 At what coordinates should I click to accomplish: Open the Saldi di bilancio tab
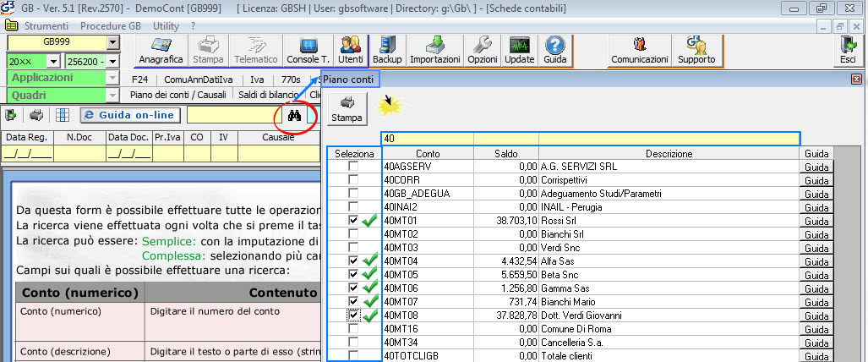click(x=269, y=95)
